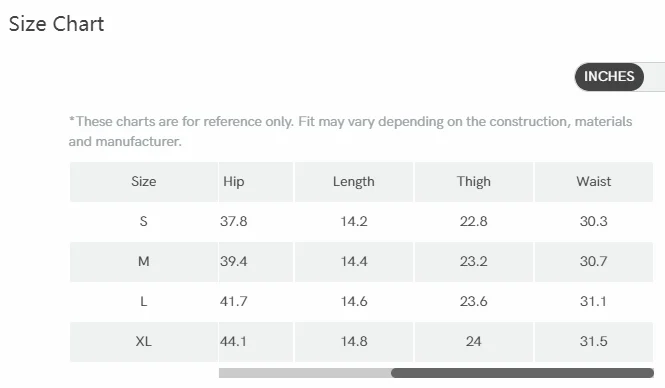Click the Waist column header
The width and height of the screenshot is (665, 388).
594,181
